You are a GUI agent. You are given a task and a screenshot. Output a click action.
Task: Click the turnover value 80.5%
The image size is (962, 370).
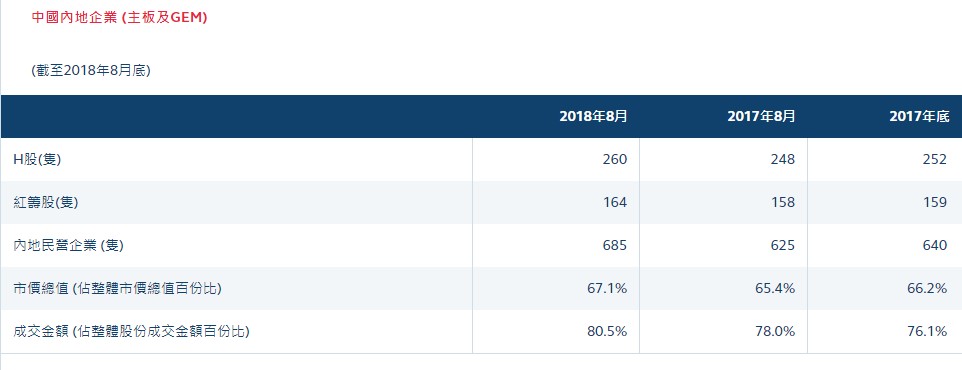click(607, 331)
